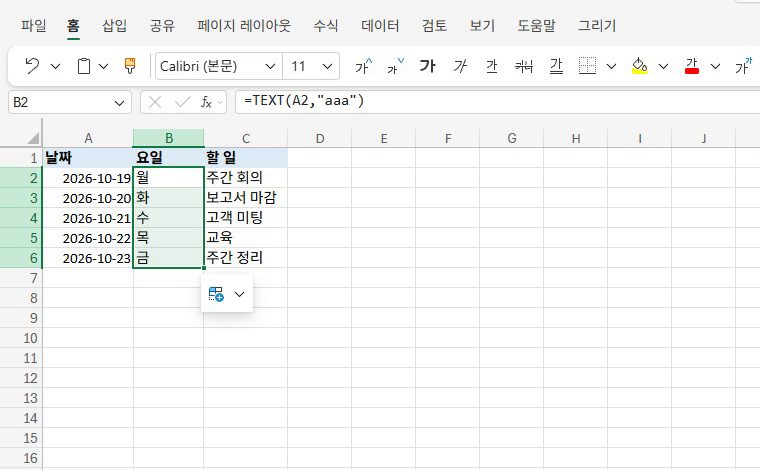Viewport: 760px width, 470px height.
Task: Apply the yellow Fill Color bucket
Action: [x=640, y=66]
